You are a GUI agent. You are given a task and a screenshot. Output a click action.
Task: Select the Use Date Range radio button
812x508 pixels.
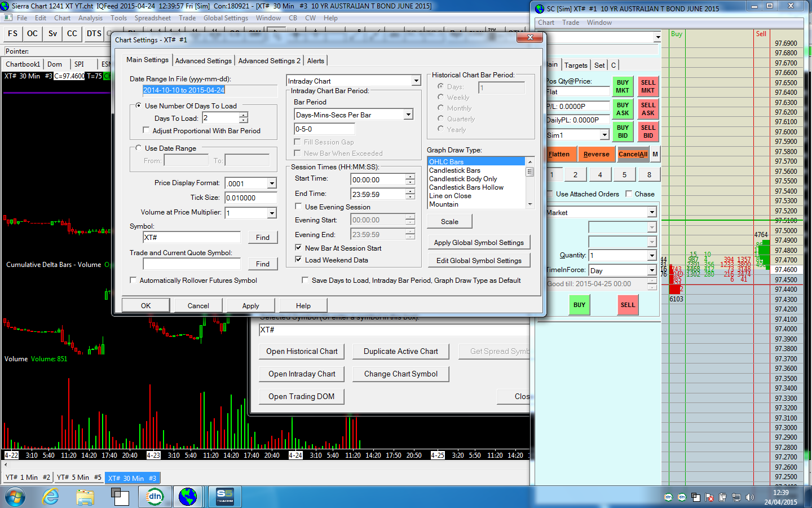(x=138, y=148)
